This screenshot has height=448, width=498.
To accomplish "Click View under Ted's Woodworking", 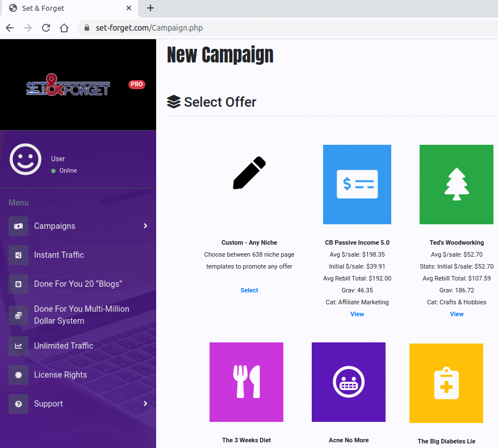I will (x=457, y=314).
